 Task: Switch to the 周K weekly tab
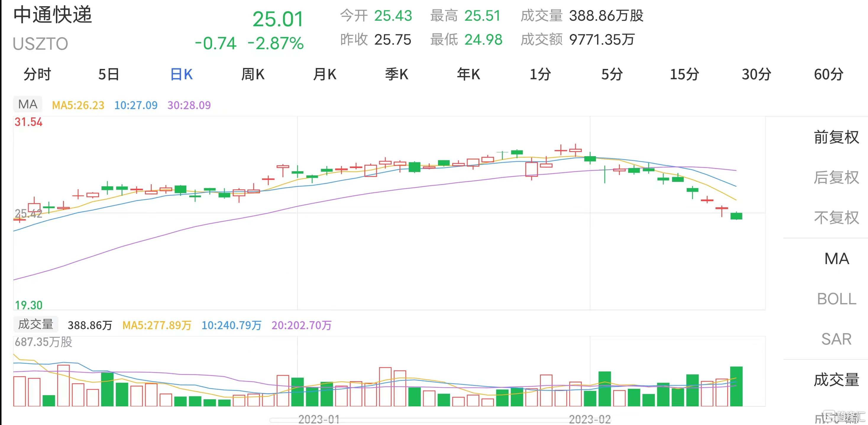coord(253,74)
